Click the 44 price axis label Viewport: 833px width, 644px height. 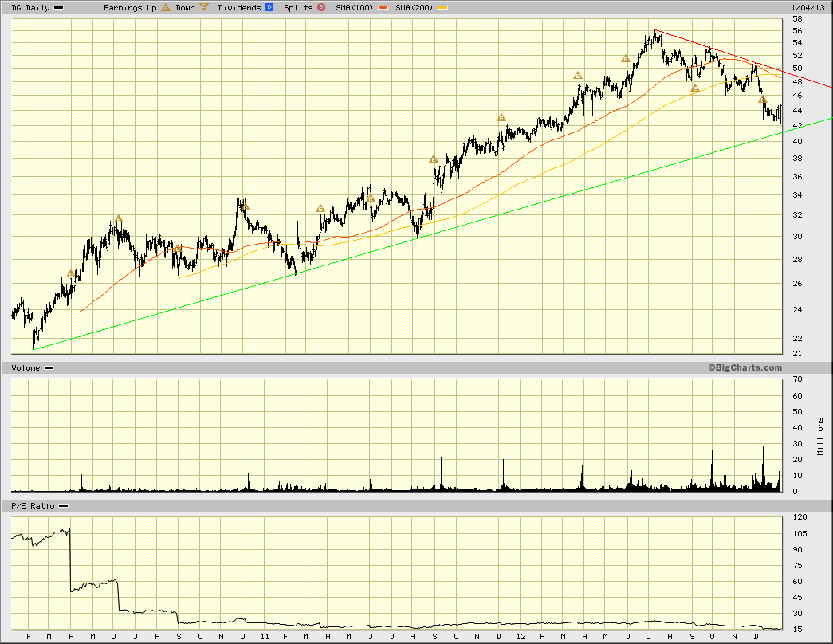(797, 111)
